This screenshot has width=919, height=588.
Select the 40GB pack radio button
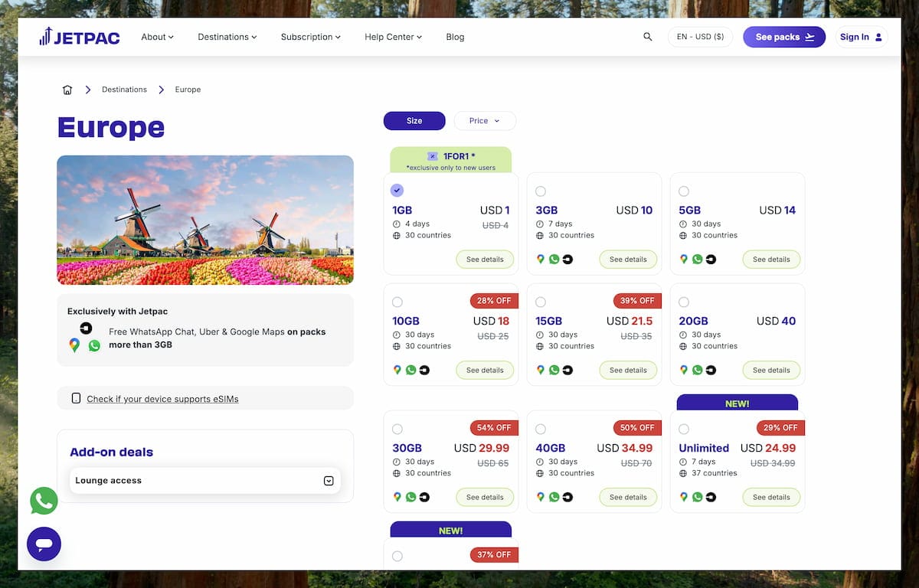541,430
